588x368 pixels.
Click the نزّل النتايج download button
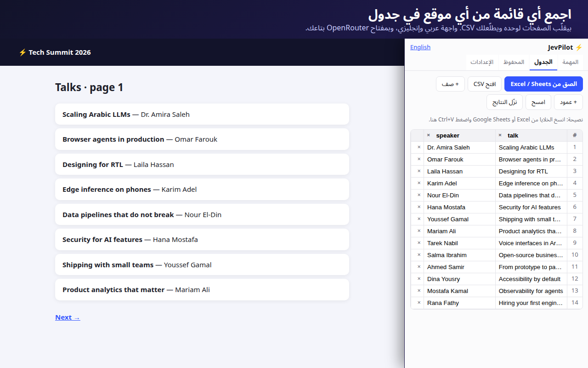pos(505,102)
